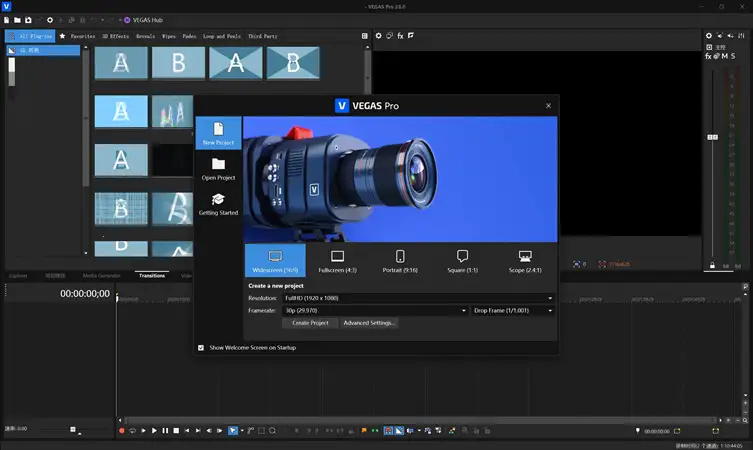Step to next frame in transport
Image resolution: width=753 pixels, height=450 pixels.
point(219,431)
